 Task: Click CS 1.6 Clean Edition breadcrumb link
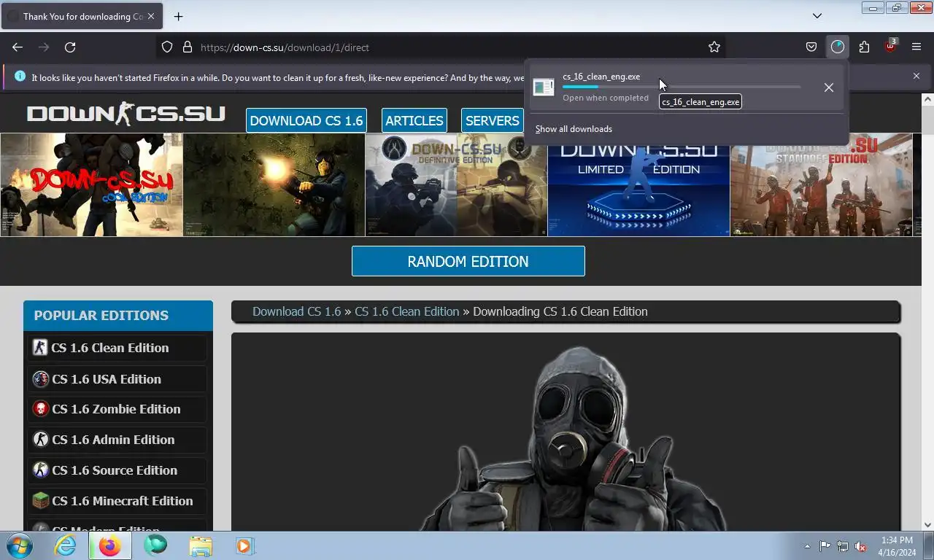pyautogui.click(x=406, y=311)
